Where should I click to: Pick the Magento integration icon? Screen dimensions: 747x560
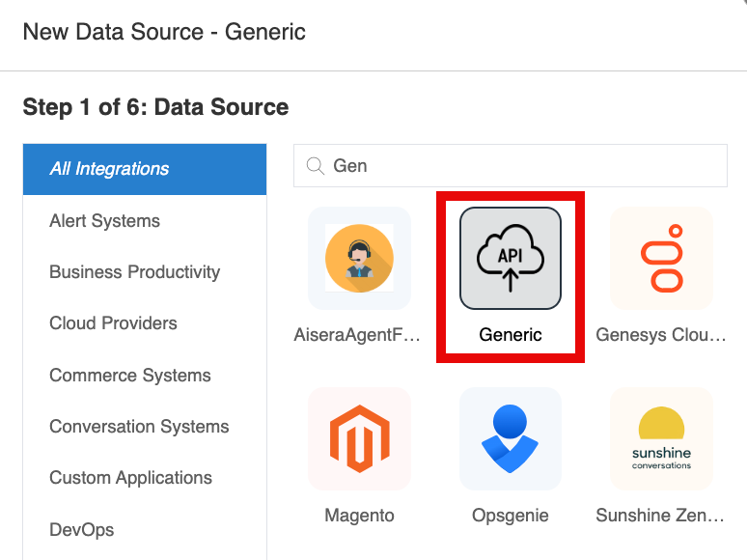tap(359, 438)
